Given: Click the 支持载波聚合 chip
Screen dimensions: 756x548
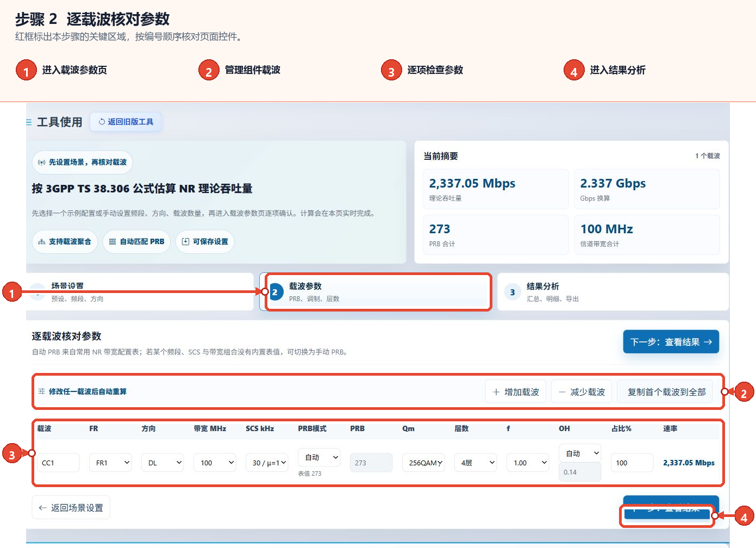Looking at the screenshot, I should point(65,241).
